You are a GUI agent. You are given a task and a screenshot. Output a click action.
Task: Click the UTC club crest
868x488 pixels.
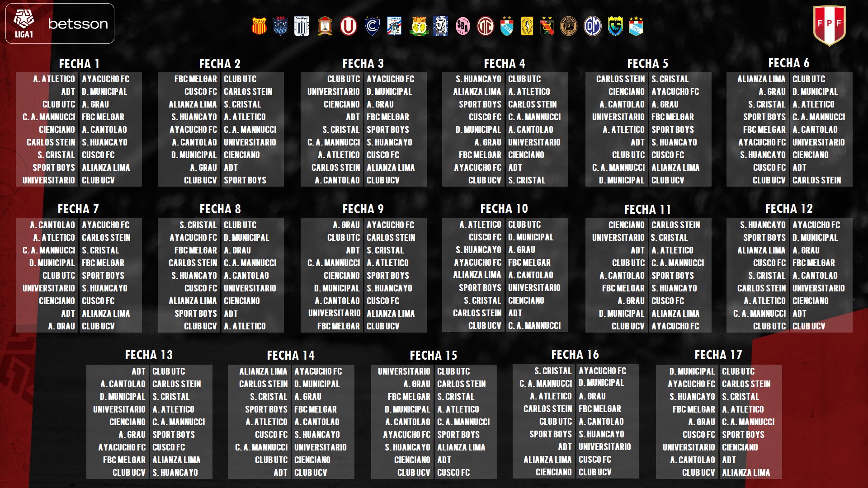pos(486,27)
